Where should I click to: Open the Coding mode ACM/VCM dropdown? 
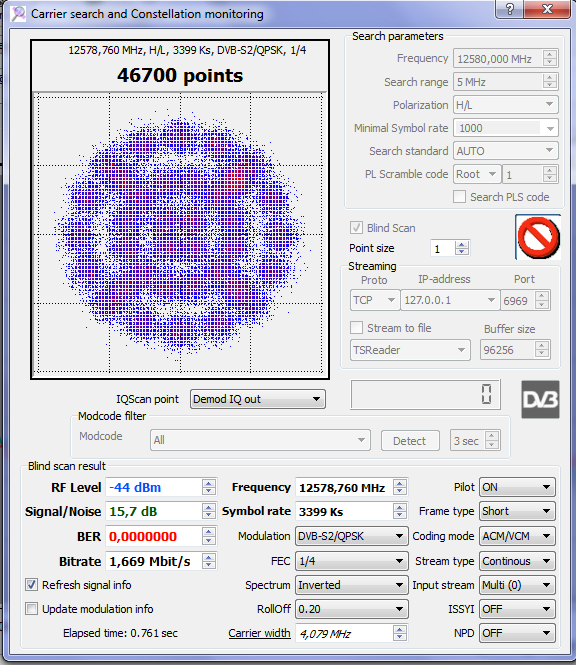[517, 536]
